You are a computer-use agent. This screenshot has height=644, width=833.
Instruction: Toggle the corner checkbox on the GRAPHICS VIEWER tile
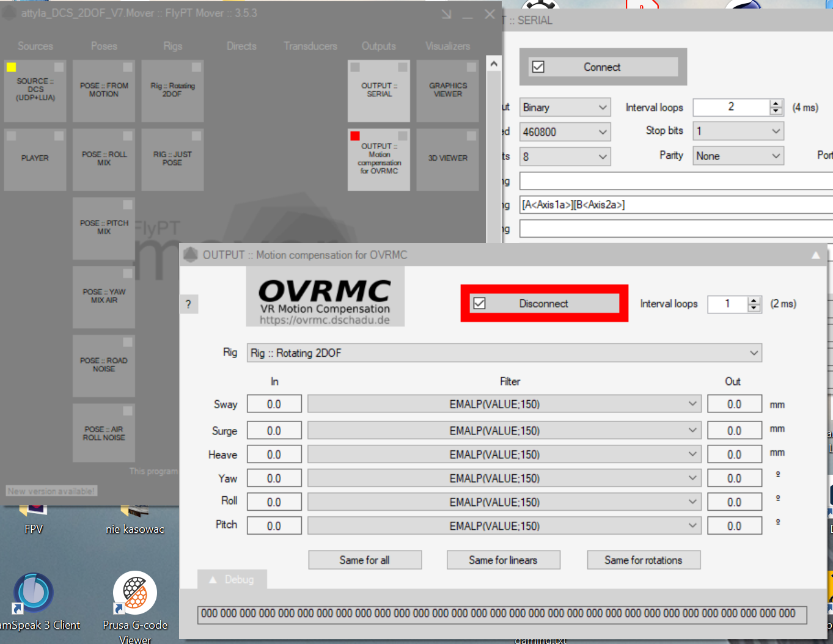coord(471,67)
